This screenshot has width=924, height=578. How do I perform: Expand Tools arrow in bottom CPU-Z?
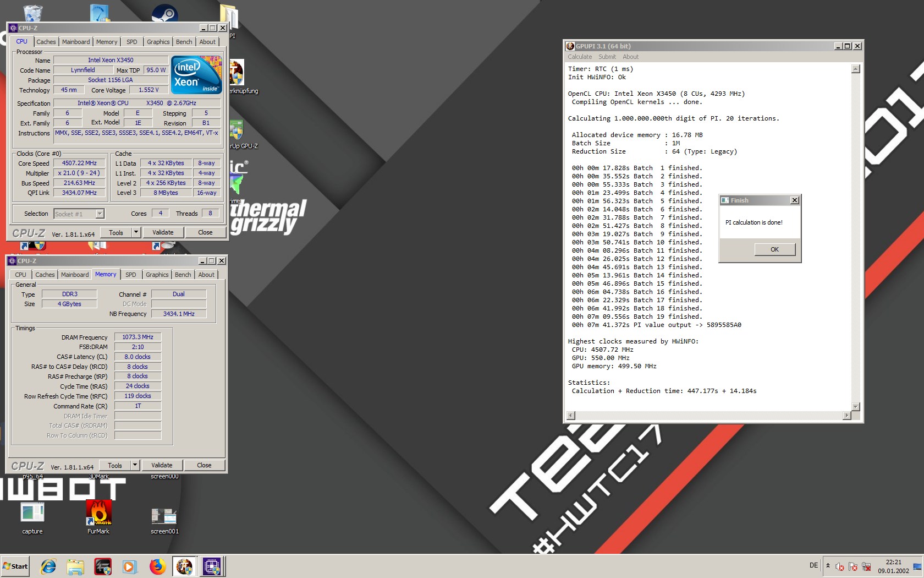[x=135, y=465]
